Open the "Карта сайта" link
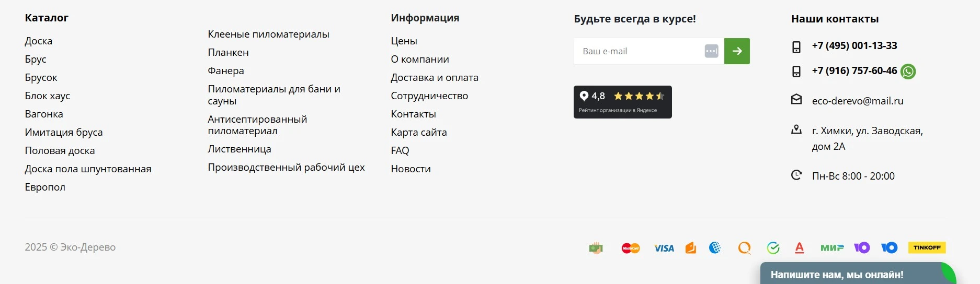 418,132
